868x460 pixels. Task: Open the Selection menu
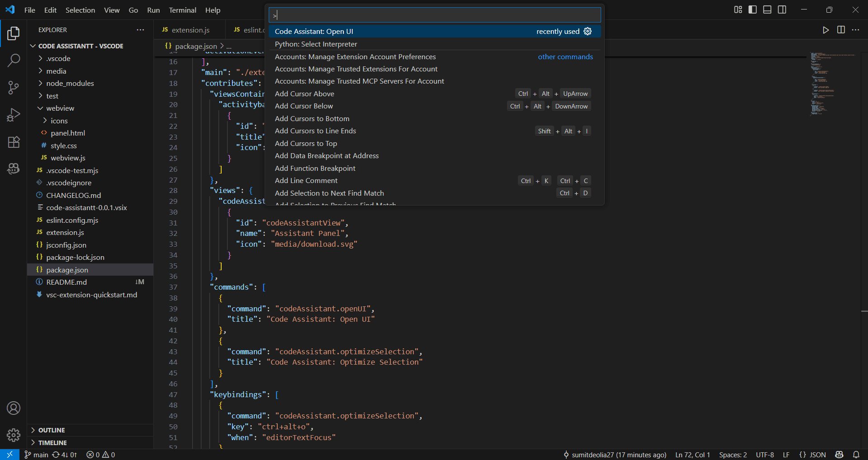(80, 10)
